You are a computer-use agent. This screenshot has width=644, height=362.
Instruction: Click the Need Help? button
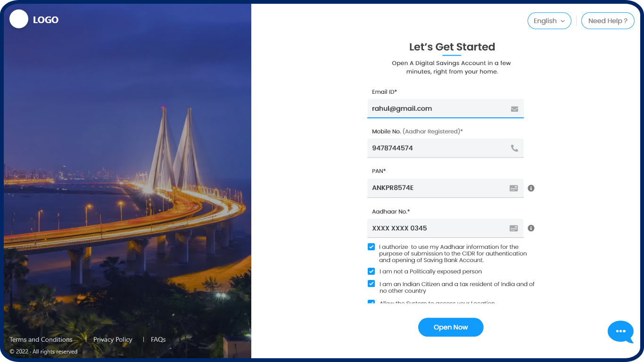608,21
